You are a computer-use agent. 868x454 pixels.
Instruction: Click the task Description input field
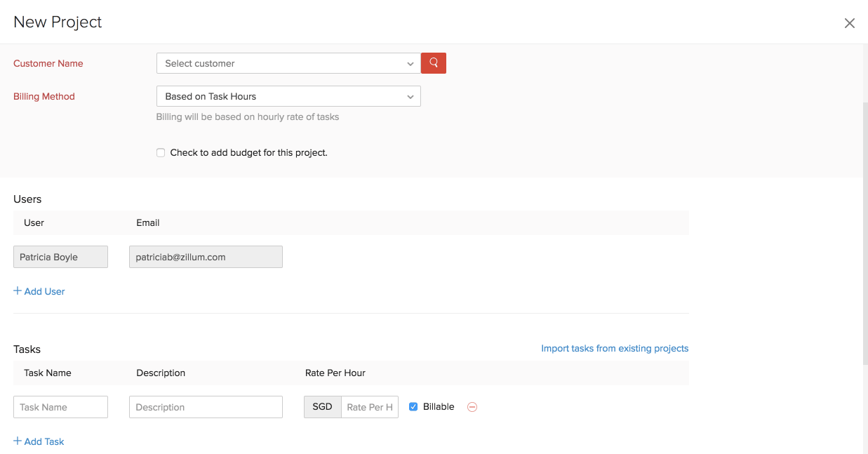click(x=206, y=407)
